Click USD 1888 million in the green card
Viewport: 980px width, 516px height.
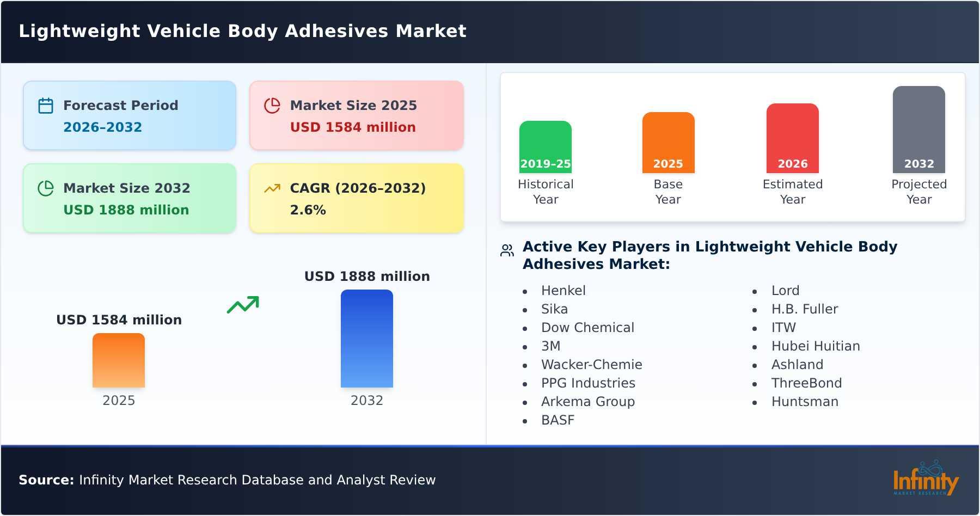point(126,210)
